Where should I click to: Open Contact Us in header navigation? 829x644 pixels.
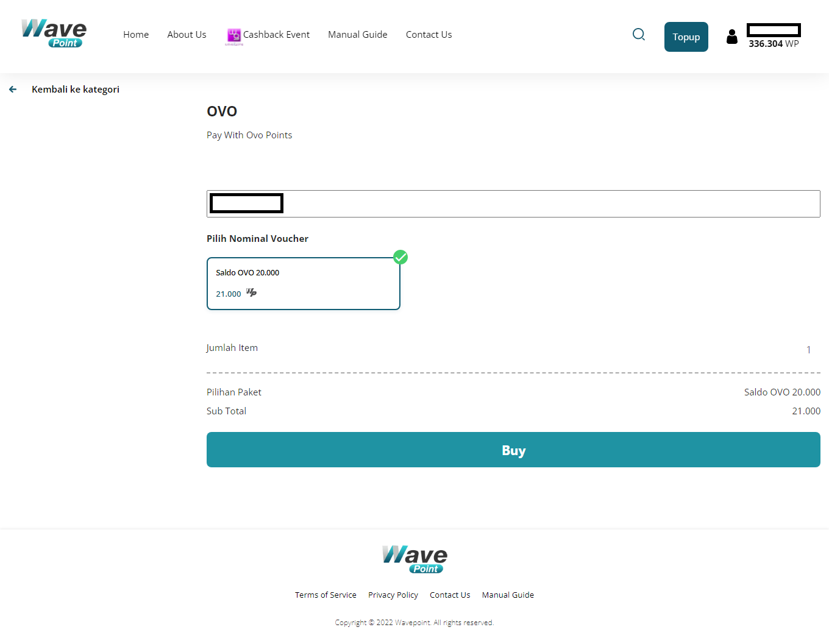click(429, 35)
